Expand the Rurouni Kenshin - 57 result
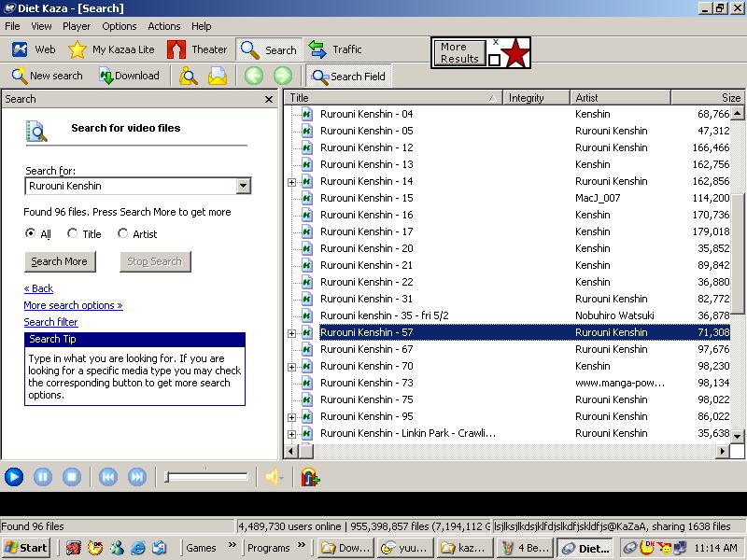Viewport: 747px width, 560px height. (291, 333)
